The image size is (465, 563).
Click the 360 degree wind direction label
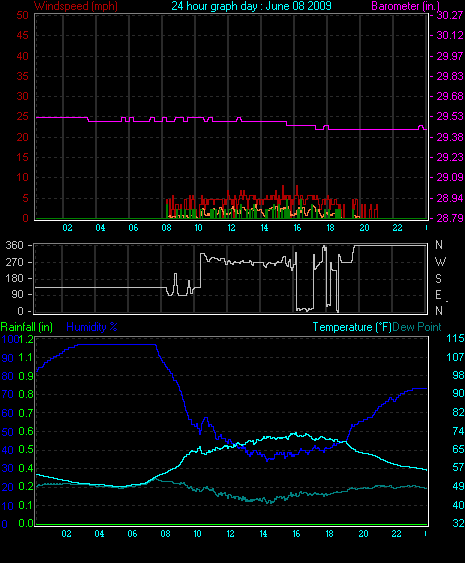click(x=14, y=246)
